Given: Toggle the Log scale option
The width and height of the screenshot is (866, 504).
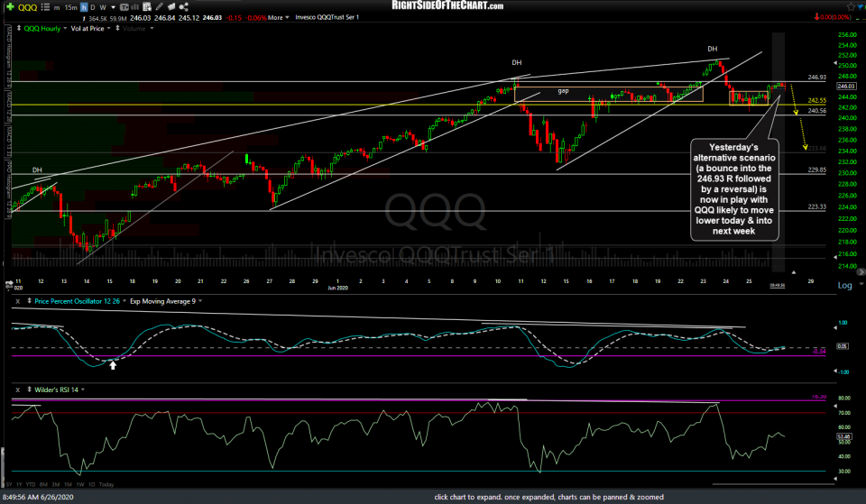Looking at the screenshot, I should 844,286.
